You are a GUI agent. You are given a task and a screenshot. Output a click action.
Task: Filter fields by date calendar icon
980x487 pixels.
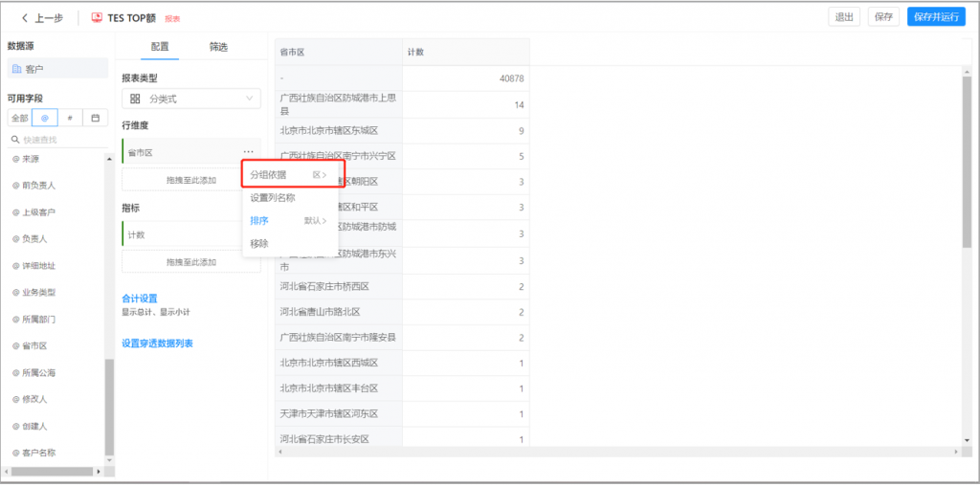pyautogui.click(x=95, y=118)
